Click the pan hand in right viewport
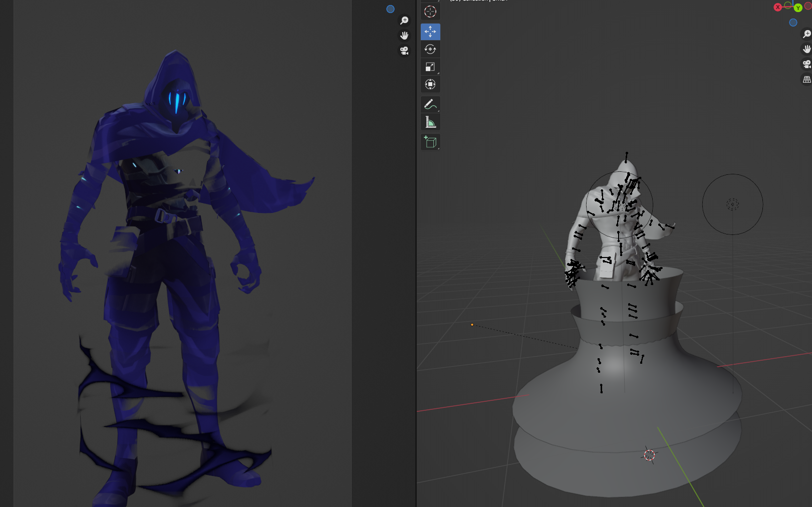Screen dimensions: 812x507 point(806,49)
